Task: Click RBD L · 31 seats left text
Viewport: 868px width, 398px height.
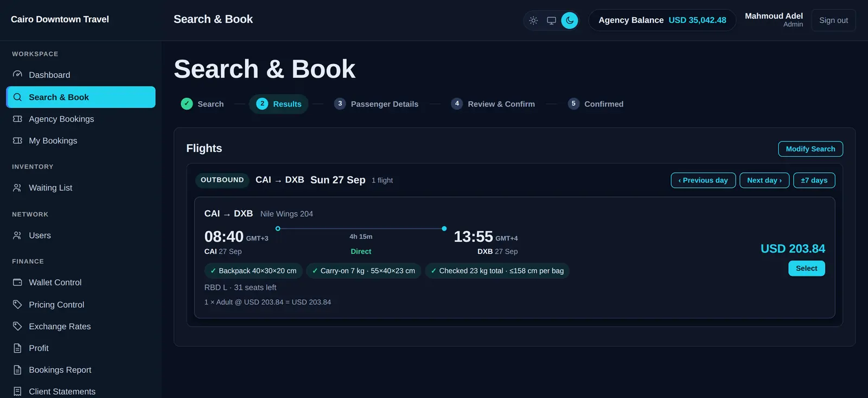Action: pos(240,287)
